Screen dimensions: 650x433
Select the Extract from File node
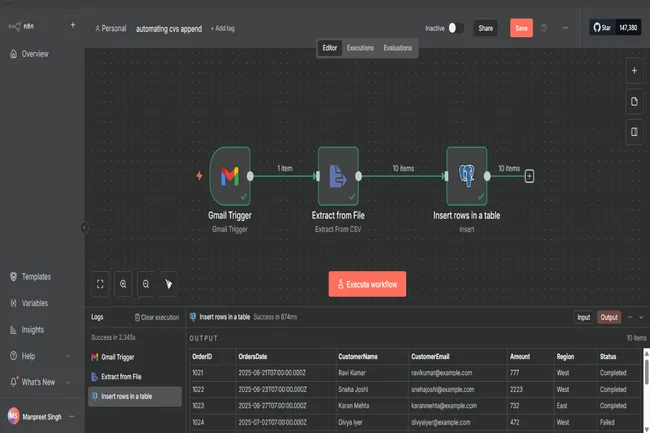(x=338, y=176)
